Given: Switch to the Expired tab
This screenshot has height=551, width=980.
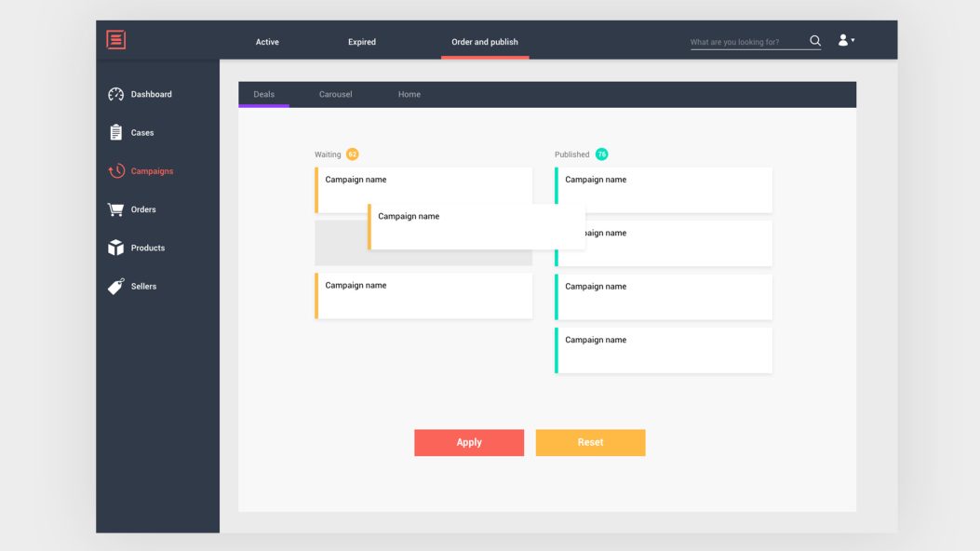Looking at the screenshot, I should [362, 42].
